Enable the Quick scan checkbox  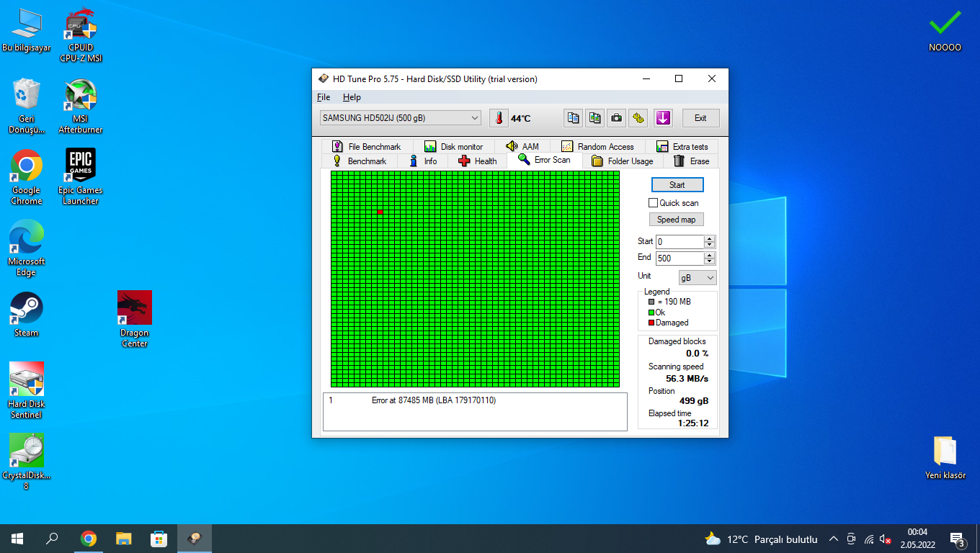(x=654, y=203)
